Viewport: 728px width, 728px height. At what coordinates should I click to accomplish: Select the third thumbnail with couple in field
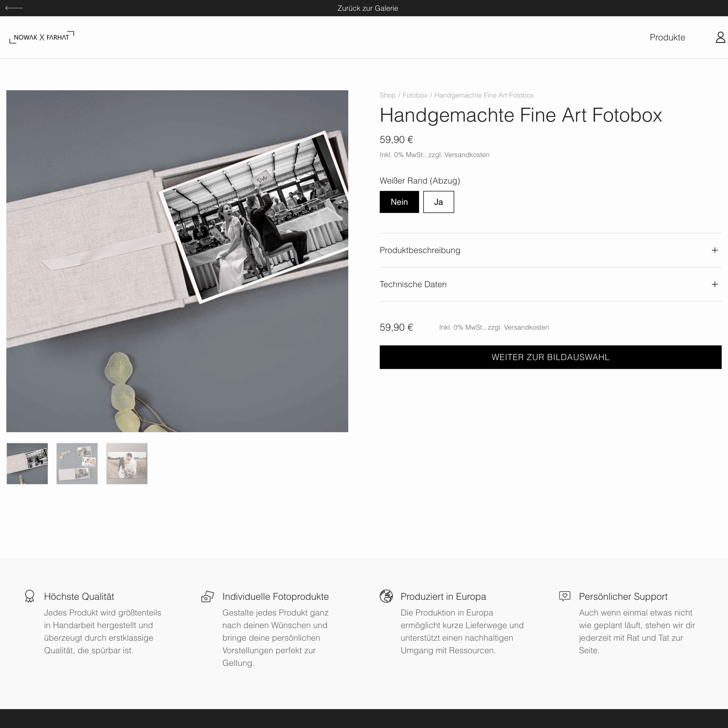pyautogui.click(x=127, y=464)
